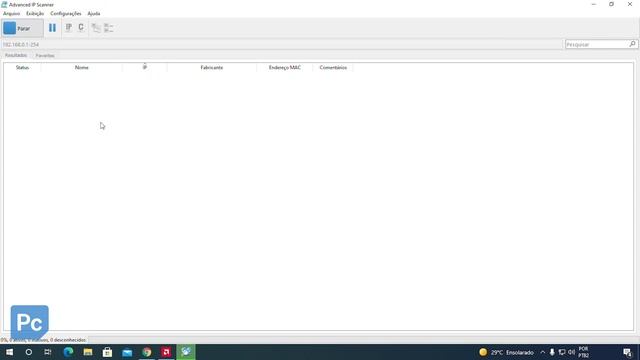Click the IP toolbar icon

point(69,27)
